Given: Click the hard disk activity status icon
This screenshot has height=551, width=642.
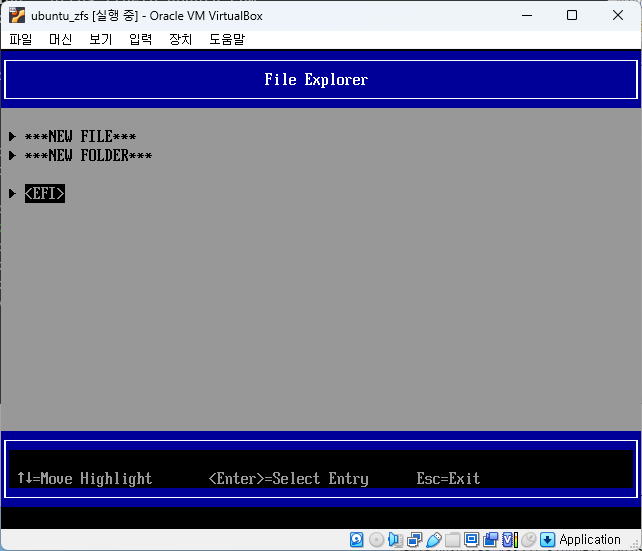Looking at the screenshot, I should [357, 540].
